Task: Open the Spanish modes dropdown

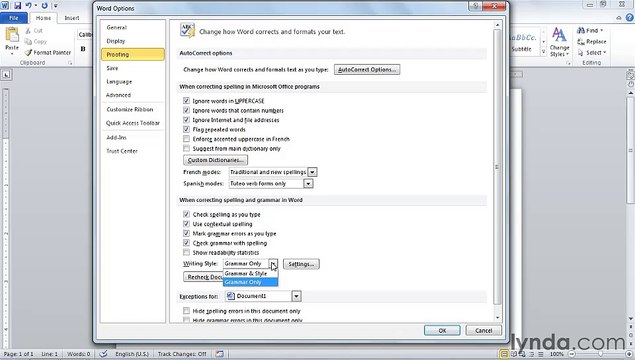Action: (x=309, y=183)
